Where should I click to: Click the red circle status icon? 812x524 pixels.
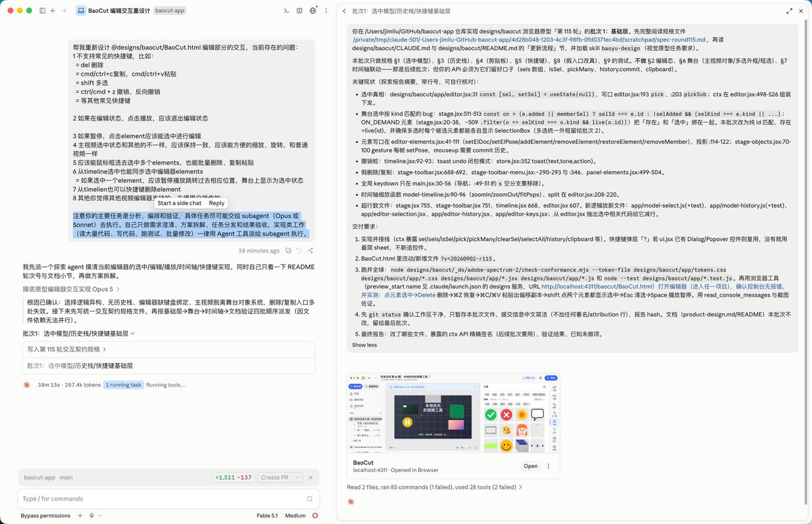(315, 516)
